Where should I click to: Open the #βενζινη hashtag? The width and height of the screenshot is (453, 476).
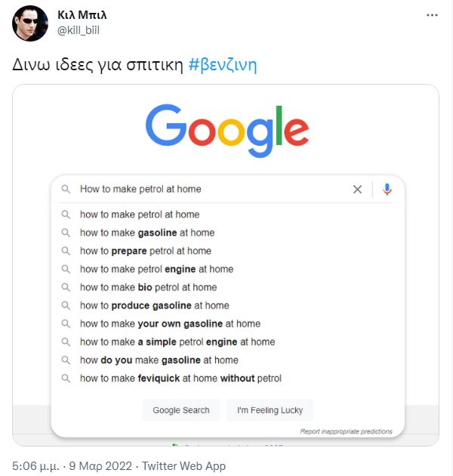[x=223, y=65]
